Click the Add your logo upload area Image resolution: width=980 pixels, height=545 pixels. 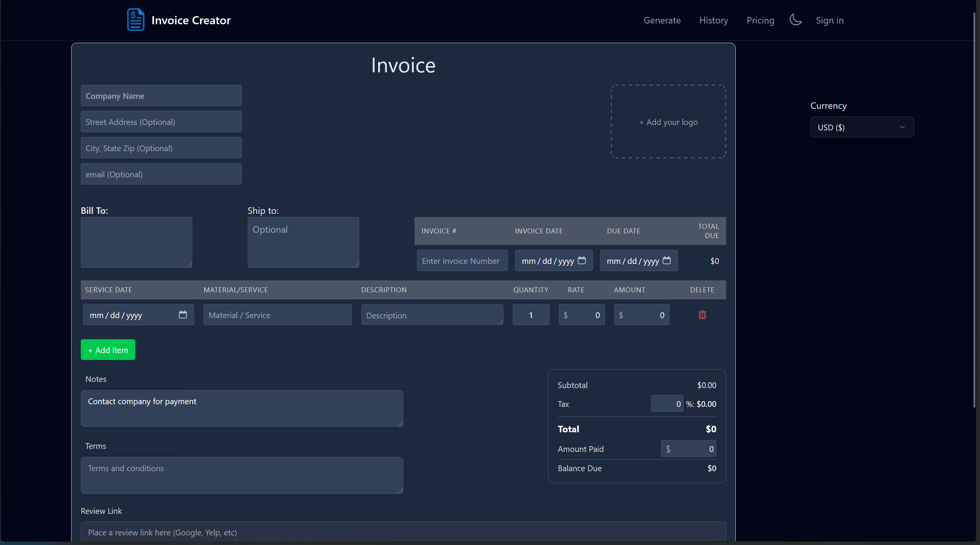coord(668,122)
